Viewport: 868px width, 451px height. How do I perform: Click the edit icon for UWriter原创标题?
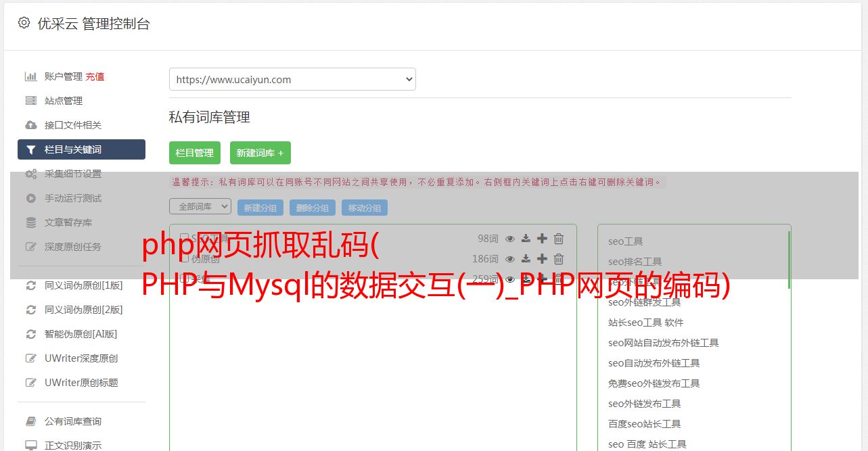(x=31, y=383)
